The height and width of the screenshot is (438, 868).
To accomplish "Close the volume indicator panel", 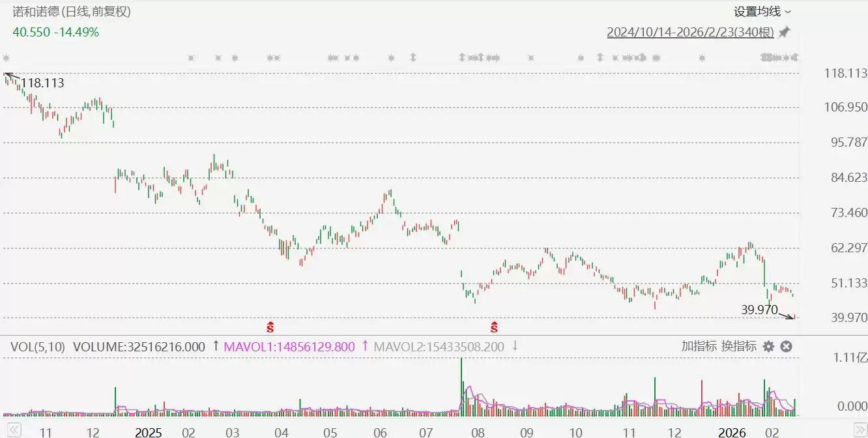I will 786,347.
